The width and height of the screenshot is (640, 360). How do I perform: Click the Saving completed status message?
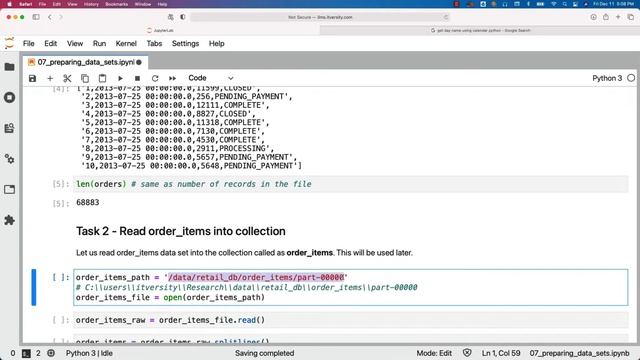[264, 353]
